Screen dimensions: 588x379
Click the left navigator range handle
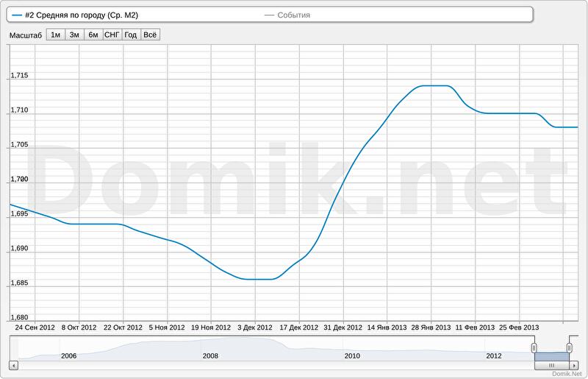[534, 347]
